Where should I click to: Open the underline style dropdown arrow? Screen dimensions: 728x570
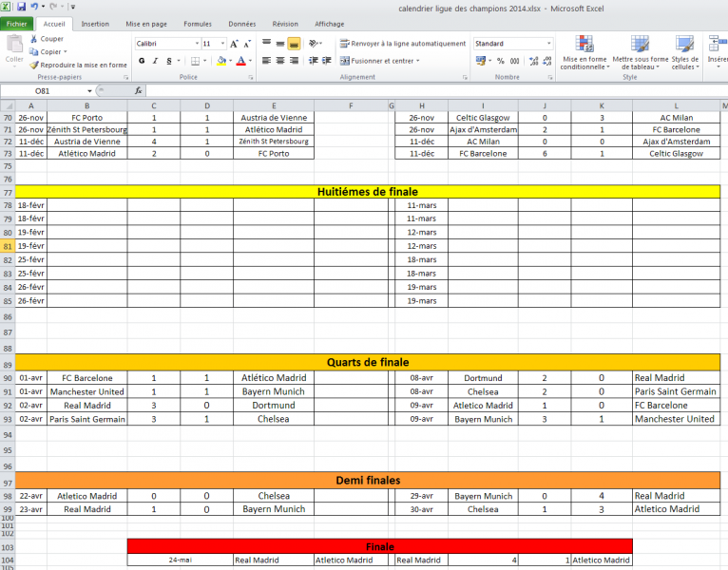[179, 61]
